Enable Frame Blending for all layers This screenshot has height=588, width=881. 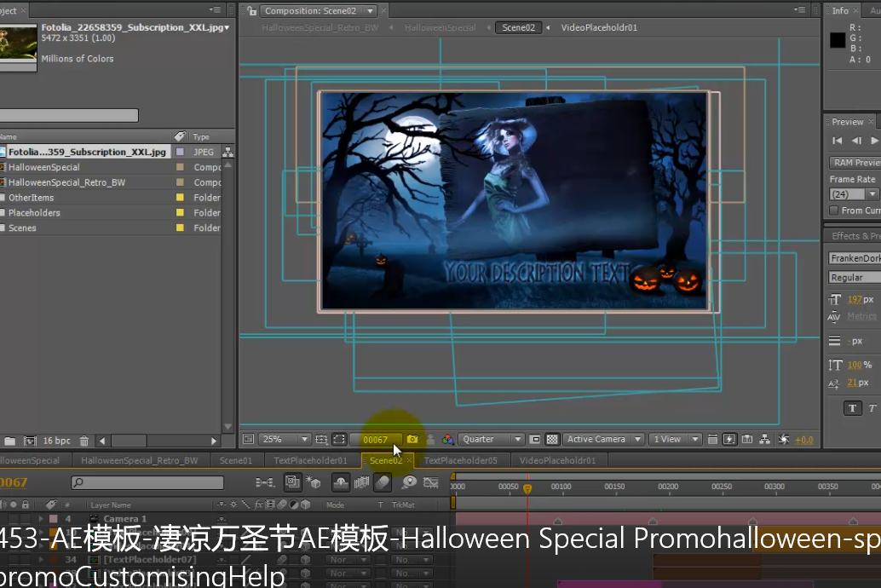(361, 481)
